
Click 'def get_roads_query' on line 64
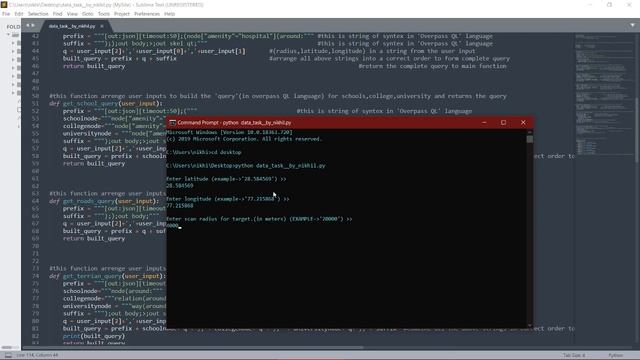click(x=104, y=201)
